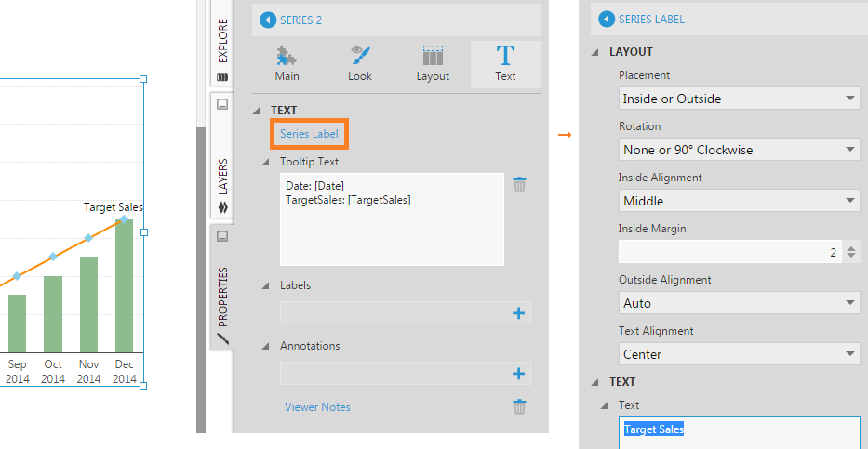Viewport: 868px width, 449px height.
Task: Open the Placement dropdown
Action: (739, 99)
